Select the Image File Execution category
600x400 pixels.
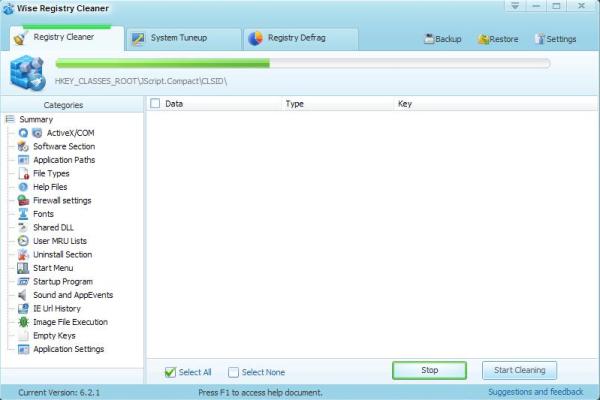(x=70, y=322)
